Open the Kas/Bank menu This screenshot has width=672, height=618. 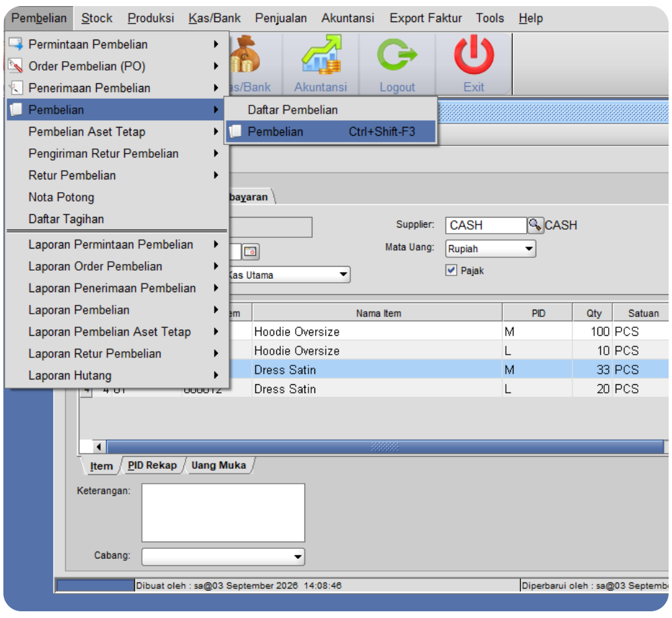tap(215, 18)
